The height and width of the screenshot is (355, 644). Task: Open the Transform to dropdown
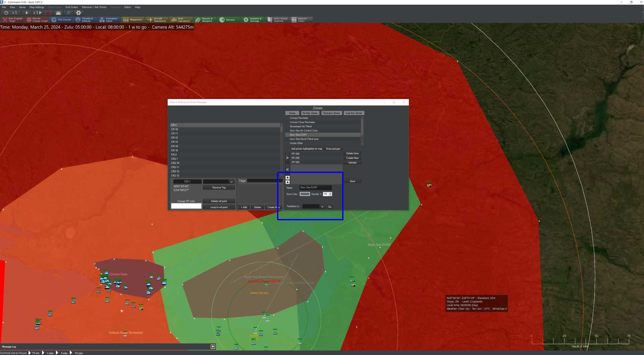[x=313, y=207]
